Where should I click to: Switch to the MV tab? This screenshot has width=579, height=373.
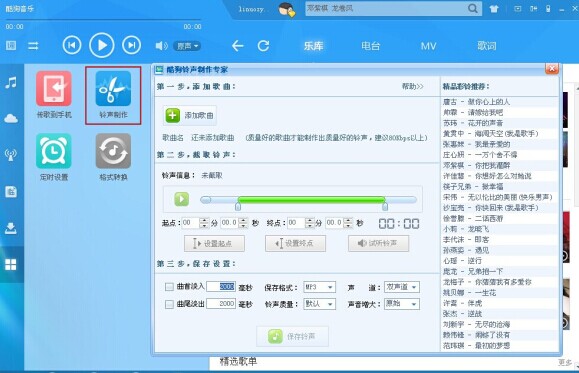(x=428, y=46)
